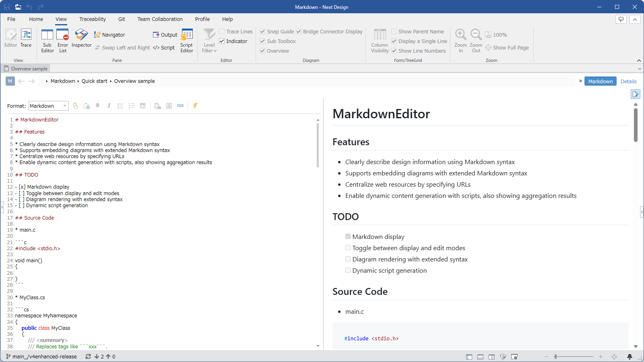
Task: Click the lightning bolt script icon
Action: (x=195, y=106)
